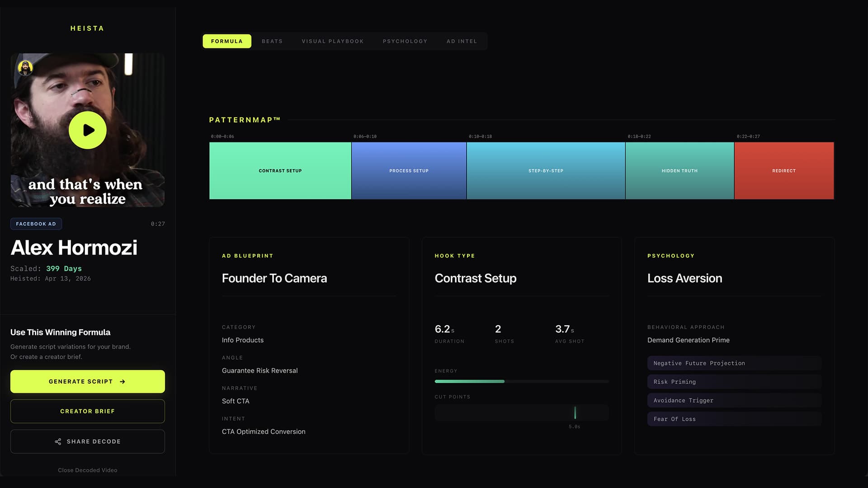This screenshot has height=488, width=868.
Task: Click the Hidden Truth pattern block
Action: 680,171
